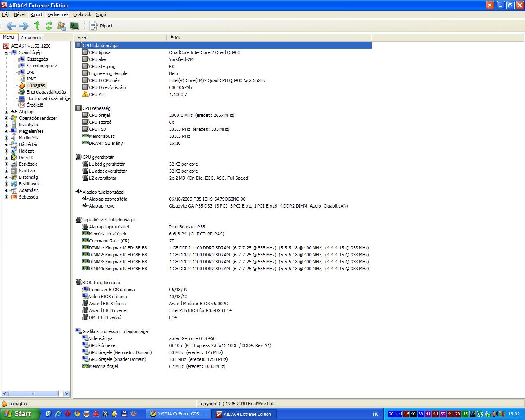Click the AIDA64 v1.50.1200 root icon

(6, 46)
